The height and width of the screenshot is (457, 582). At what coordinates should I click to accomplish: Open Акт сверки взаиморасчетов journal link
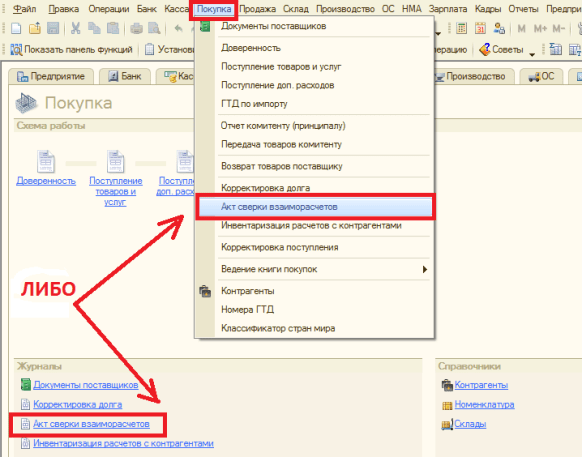click(x=91, y=424)
